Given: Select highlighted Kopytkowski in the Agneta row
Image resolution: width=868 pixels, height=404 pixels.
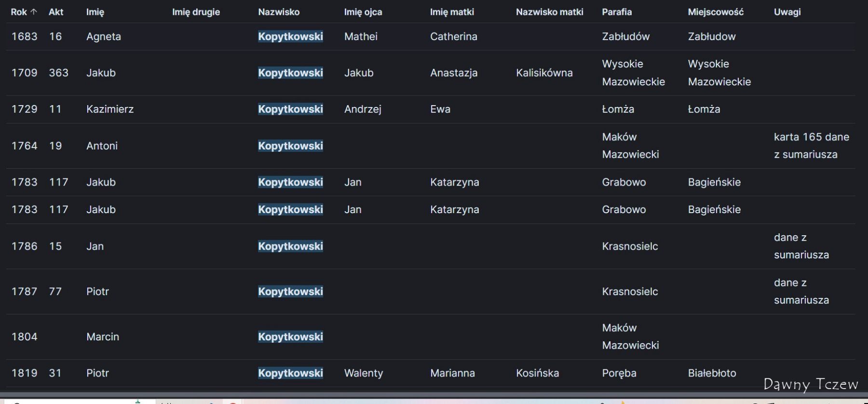Looking at the screenshot, I should point(290,37).
